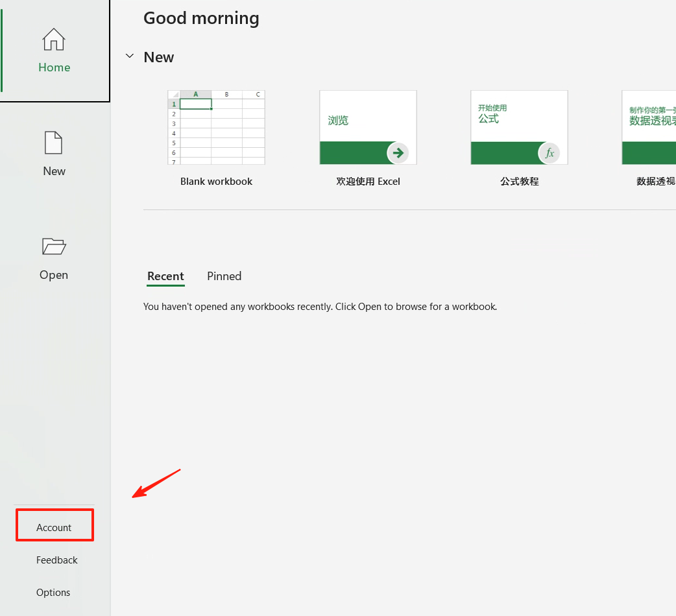Click the 'Blank workbook' caption label
The height and width of the screenshot is (616, 676).
[x=216, y=182]
